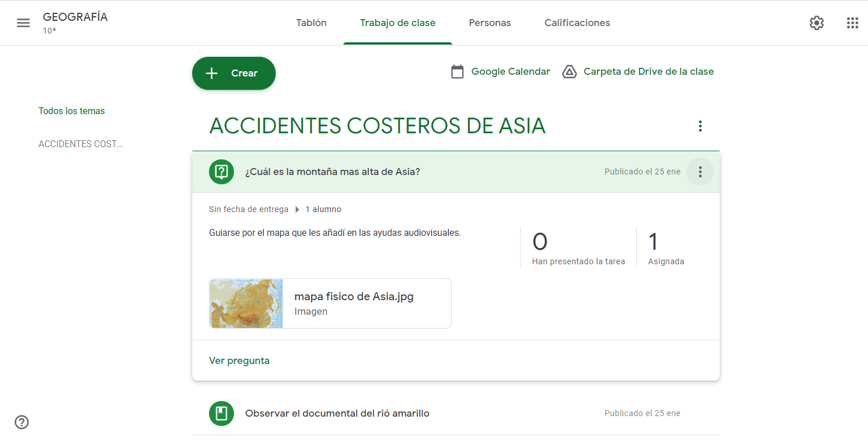
Task: Open the Google apps grid
Action: (852, 23)
